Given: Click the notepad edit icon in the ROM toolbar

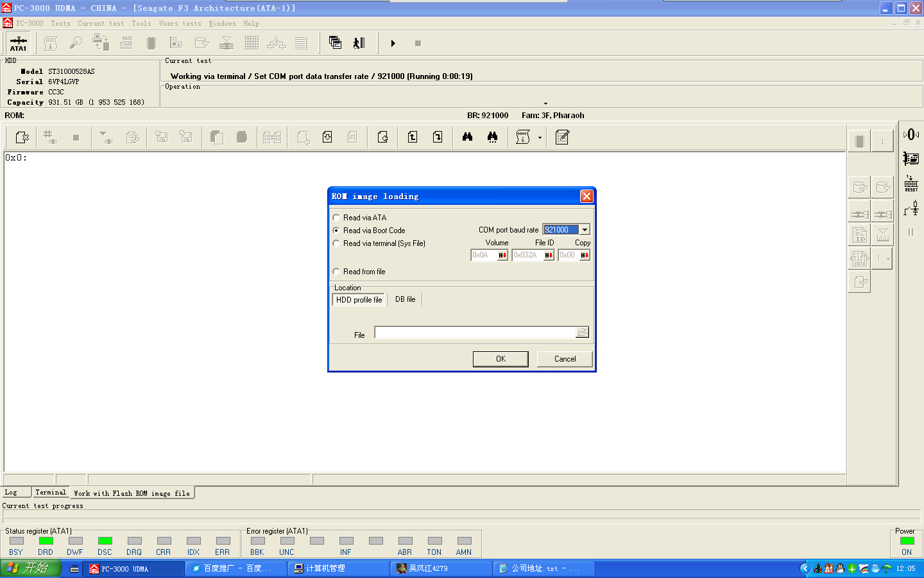Looking at the screenshot, I should [562, 137].
